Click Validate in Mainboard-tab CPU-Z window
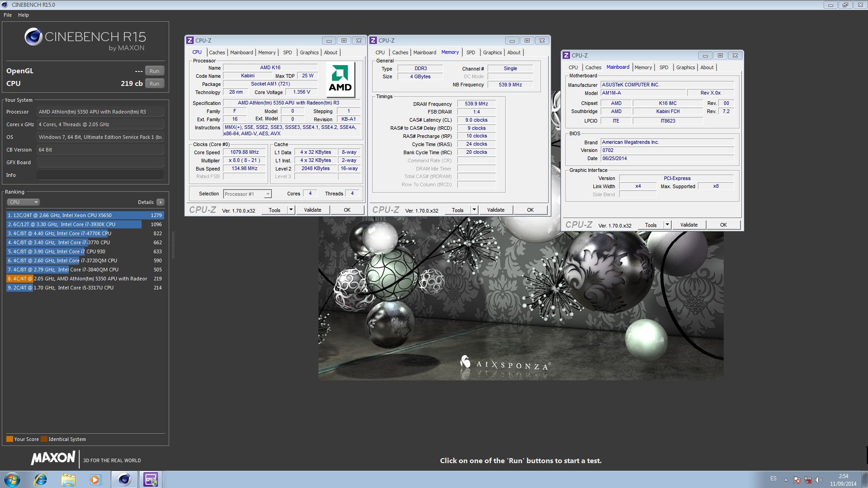The image size is (868, 488). point(689,225)
